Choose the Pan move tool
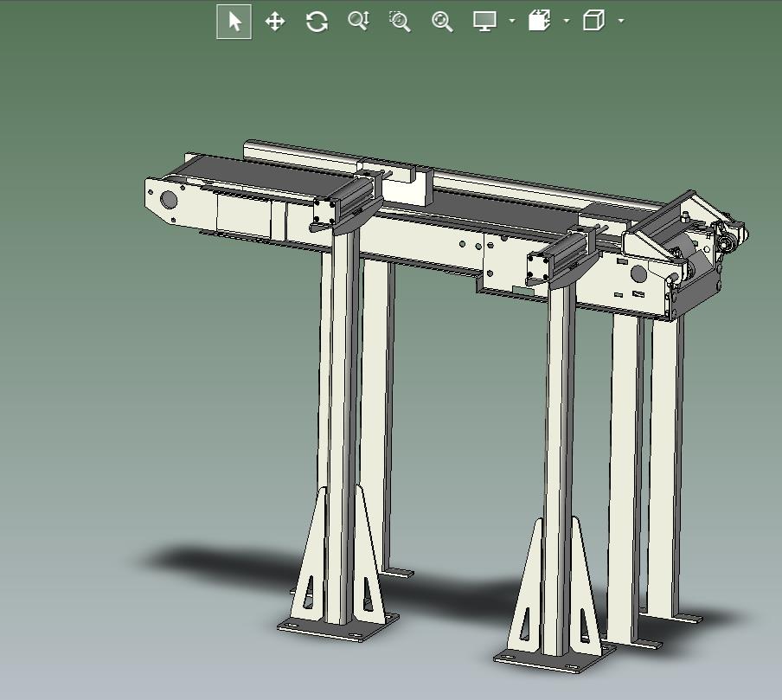 tap(275, 22)
